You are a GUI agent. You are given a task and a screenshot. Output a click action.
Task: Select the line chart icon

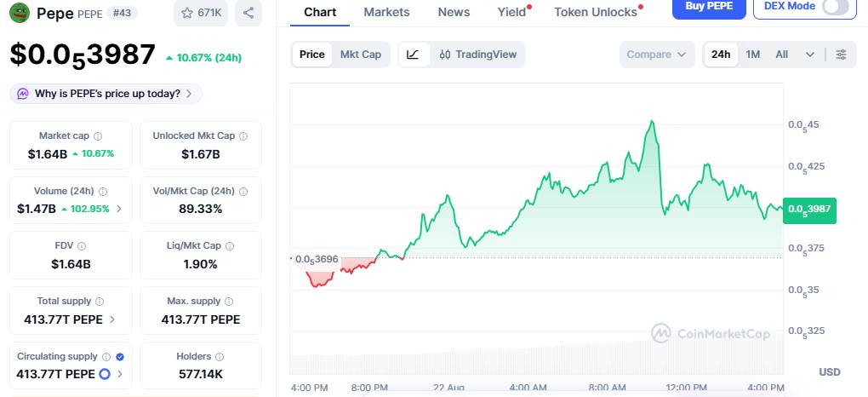coord(413,55)
